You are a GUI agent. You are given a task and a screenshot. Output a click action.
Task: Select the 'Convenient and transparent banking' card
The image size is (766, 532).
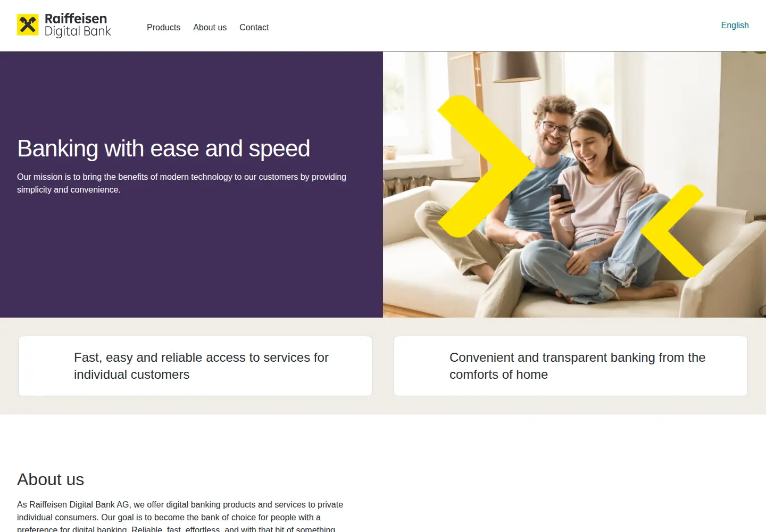coord(571,366)
